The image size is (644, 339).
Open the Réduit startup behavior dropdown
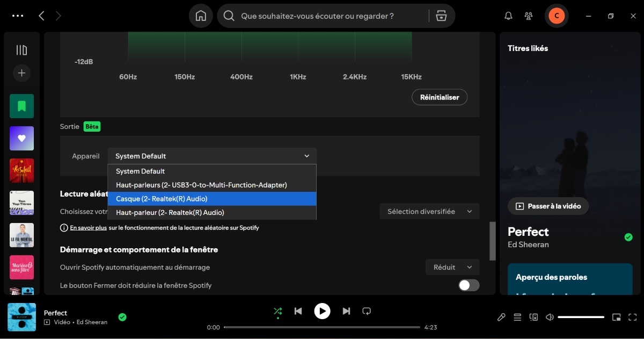point(452,267)
